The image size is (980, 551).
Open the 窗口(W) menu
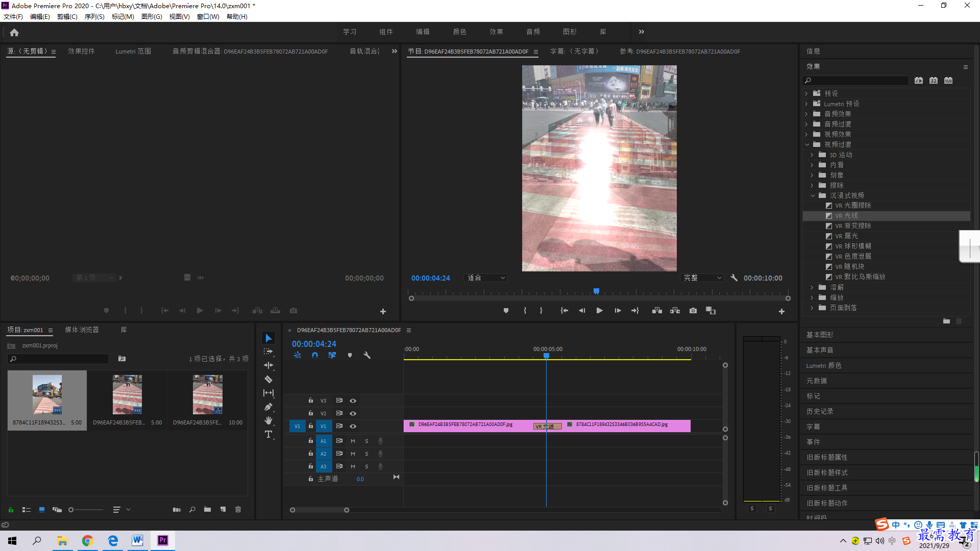coord(208,16)
